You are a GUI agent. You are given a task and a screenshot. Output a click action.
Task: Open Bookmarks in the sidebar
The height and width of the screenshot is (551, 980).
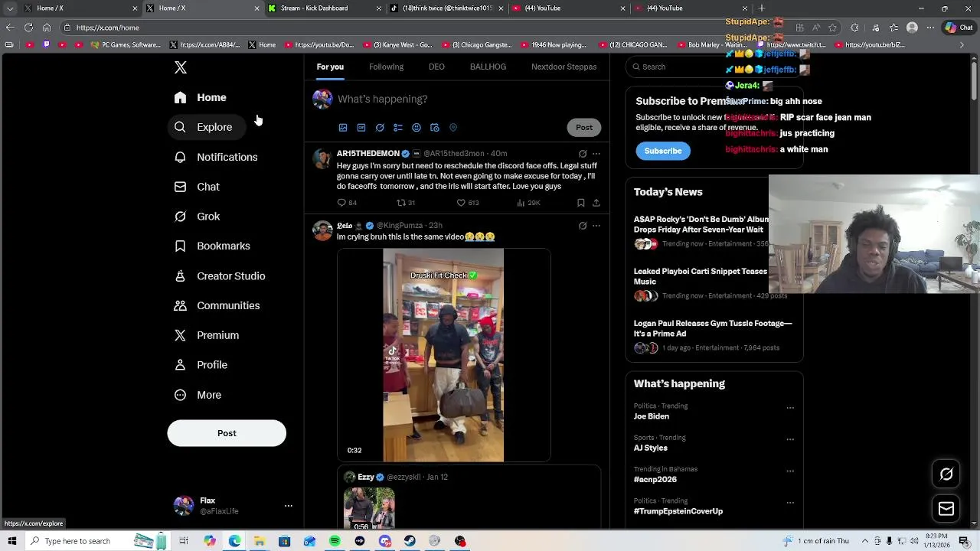coord(213,246)
